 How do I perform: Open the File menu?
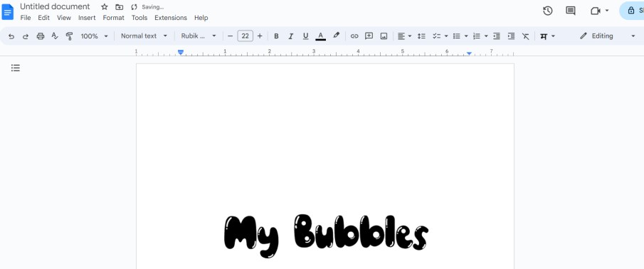[x=26, y=18]
